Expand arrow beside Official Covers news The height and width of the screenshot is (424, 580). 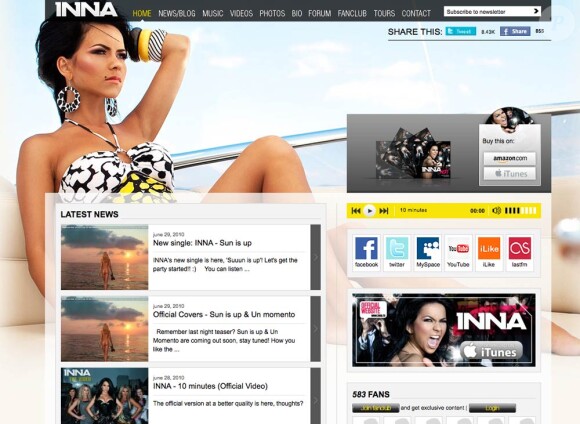click(316, 329)
